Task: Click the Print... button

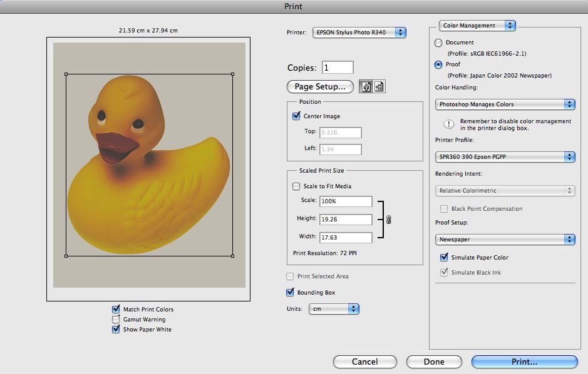Action: click(524, 361)
